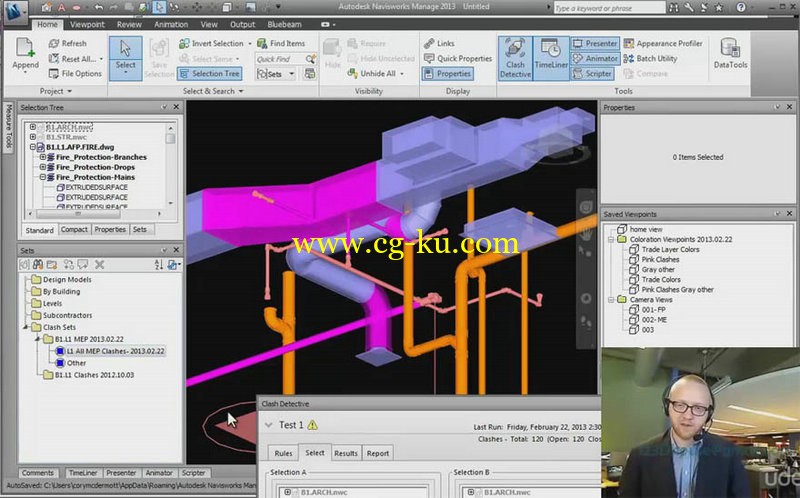
Task: Switch to Properties tab in Selection Tree
Action: pyautogui.click(x=110, y=230)
